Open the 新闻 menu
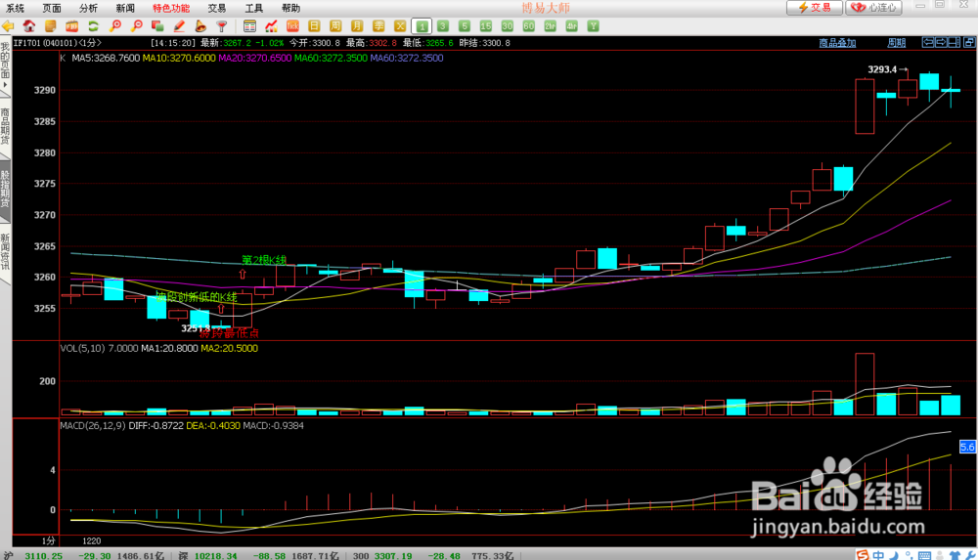Viewport: 978px width, 560px height. pyautogui.click(x=125, y=8)
